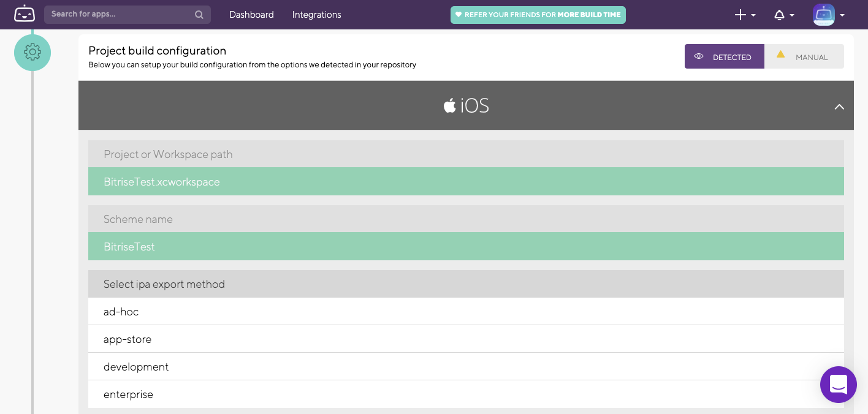Click the eye icon on Detected
The height and width of the screenshot is (414, 868).
[x=698, y=56]
